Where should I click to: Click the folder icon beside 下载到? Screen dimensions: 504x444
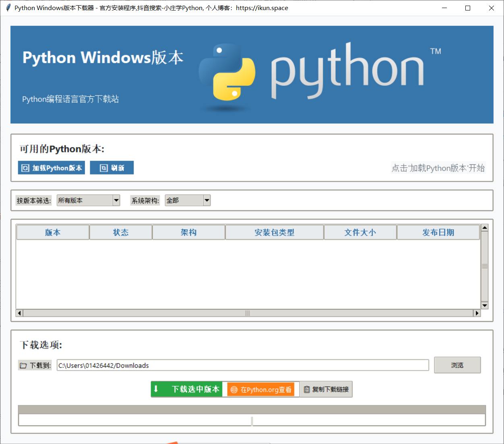tap(23, 365)
